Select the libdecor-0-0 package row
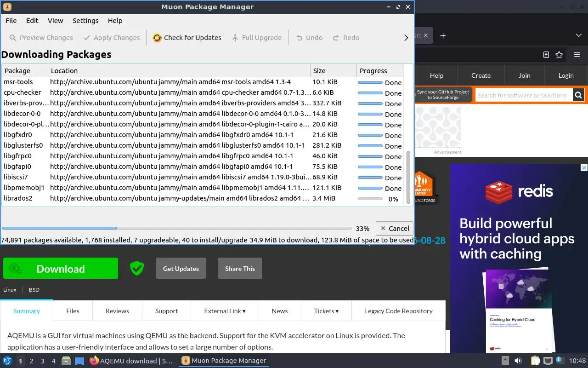Viewport: 588px width, 368px height. coord(202,114)
